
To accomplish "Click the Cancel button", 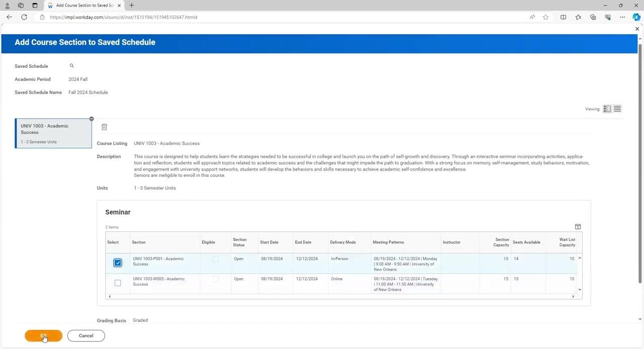I will (x=86, y=335).
